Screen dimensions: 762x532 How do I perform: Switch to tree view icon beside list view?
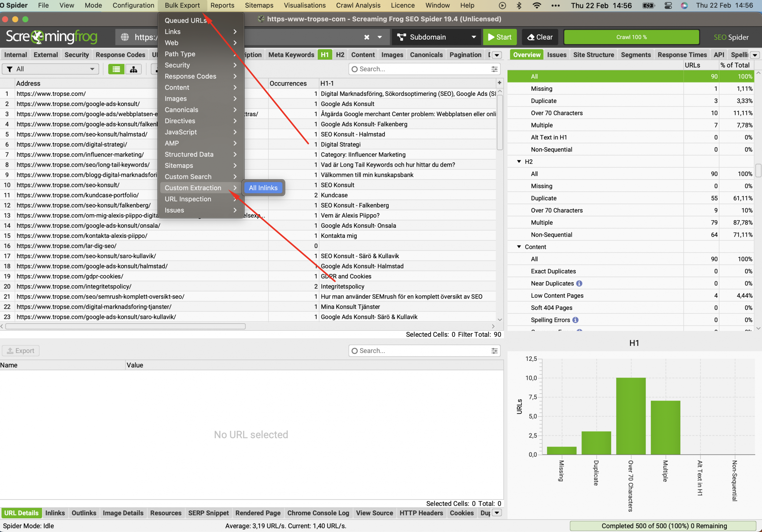[x=133, y=69]
